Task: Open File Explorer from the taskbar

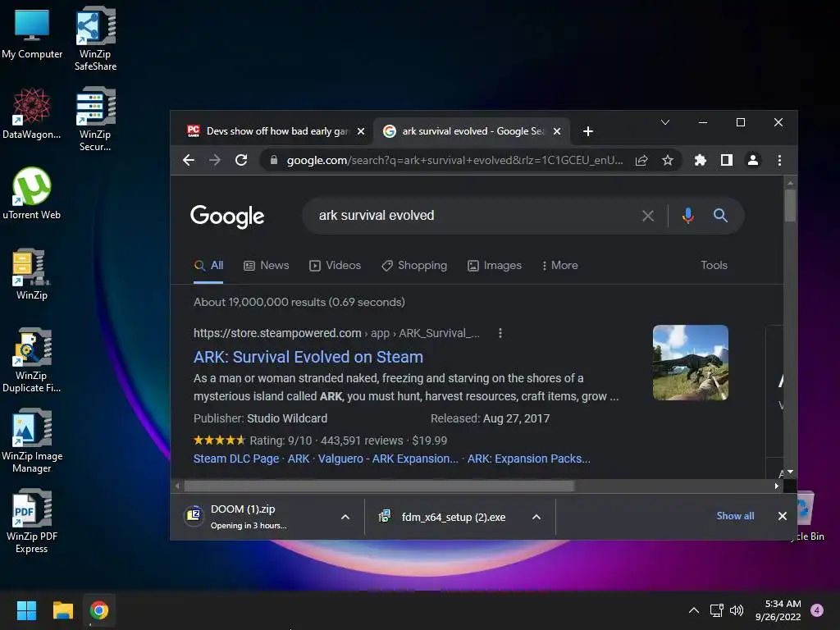Action: (62, 610)
